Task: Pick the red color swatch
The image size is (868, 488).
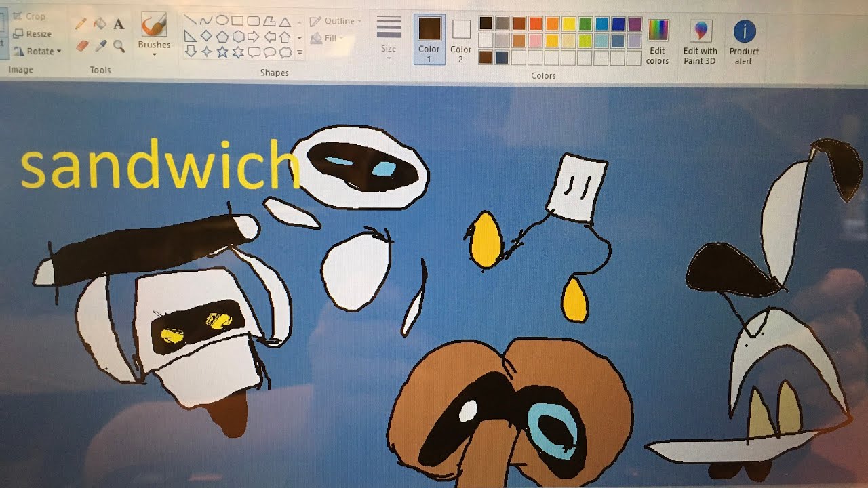Action: 536,24
